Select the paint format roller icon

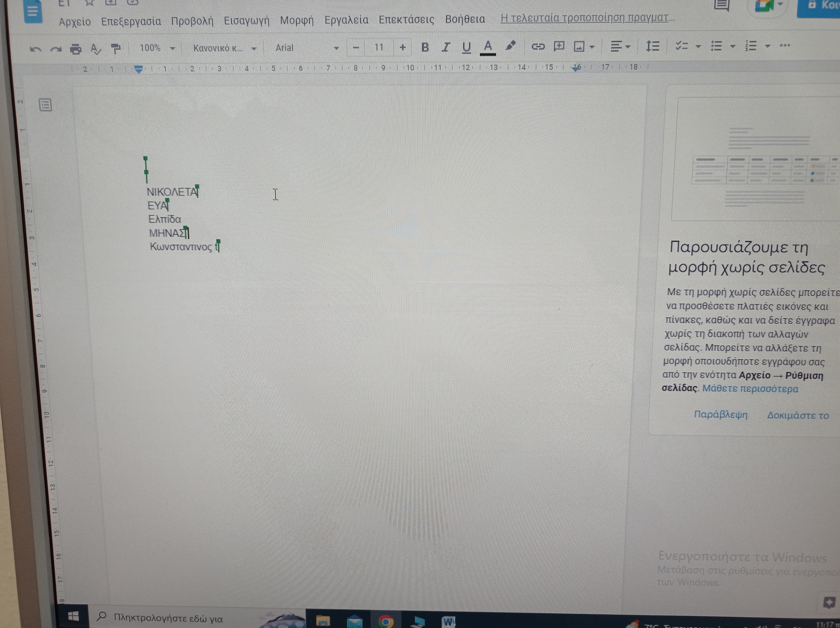(115, 48)
